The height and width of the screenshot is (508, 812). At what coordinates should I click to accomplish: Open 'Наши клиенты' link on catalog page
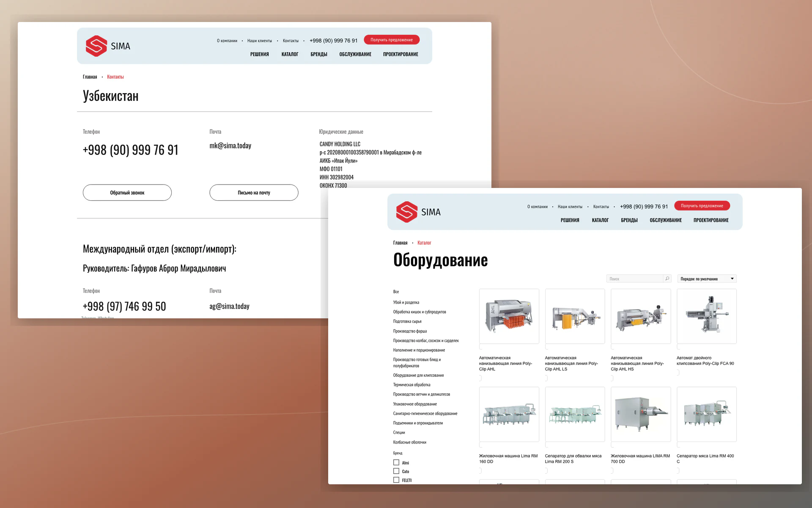click(570, 207)
